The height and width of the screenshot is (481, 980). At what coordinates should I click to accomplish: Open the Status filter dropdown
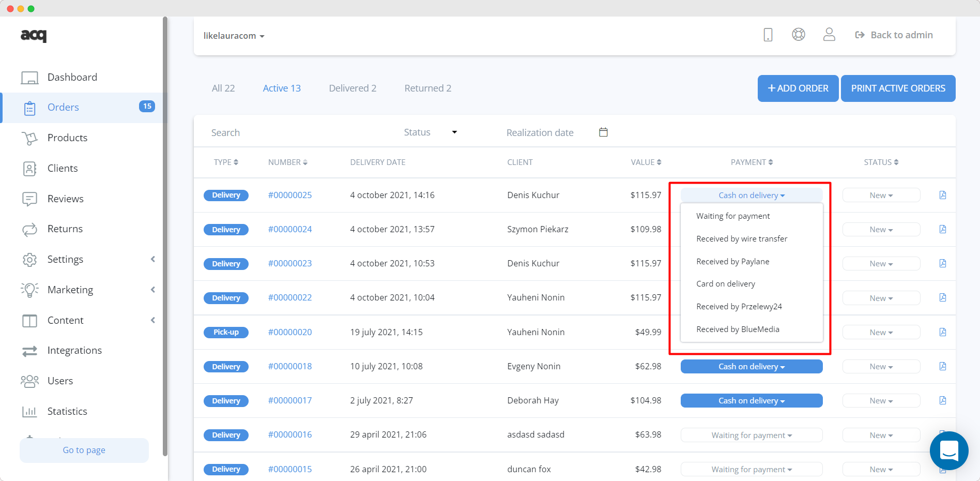click(430, 132)
